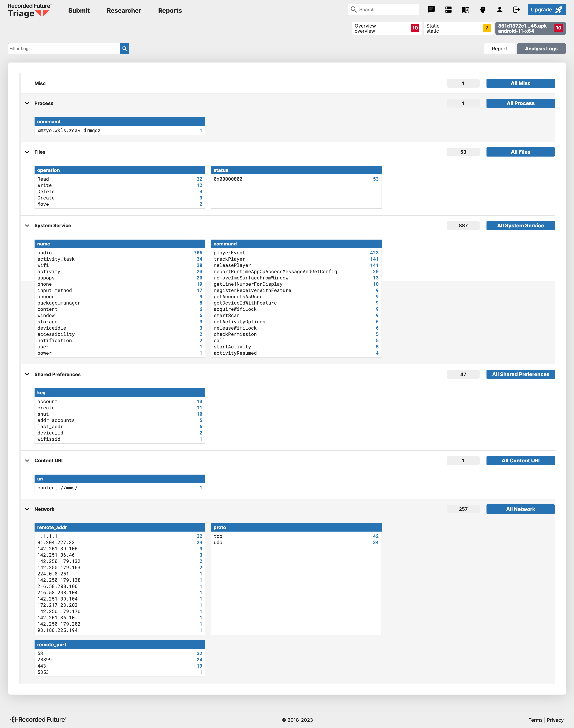Viewport: 574px width, 728px height.
Task: Select the 0x00000000 status row
Action: point(296,179)
